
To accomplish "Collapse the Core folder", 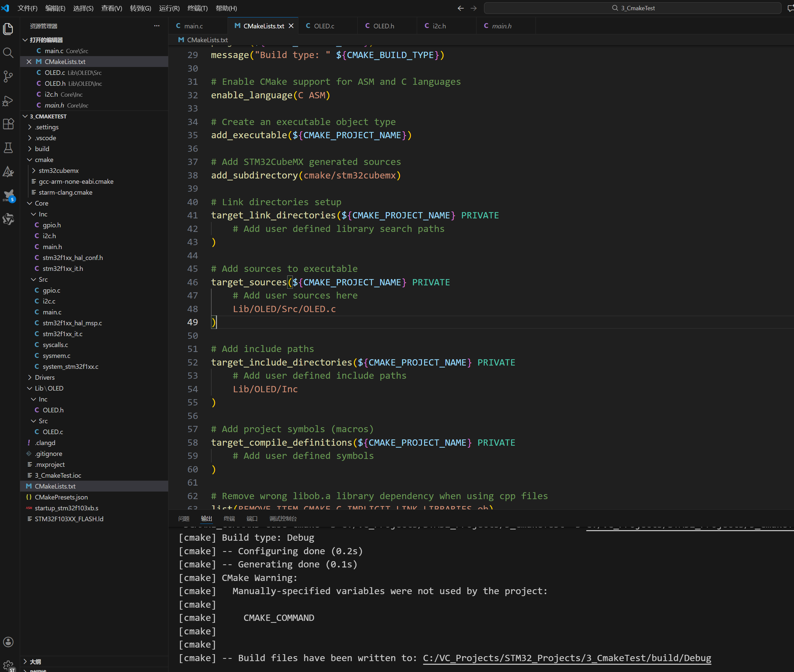I will click(30, 204).
